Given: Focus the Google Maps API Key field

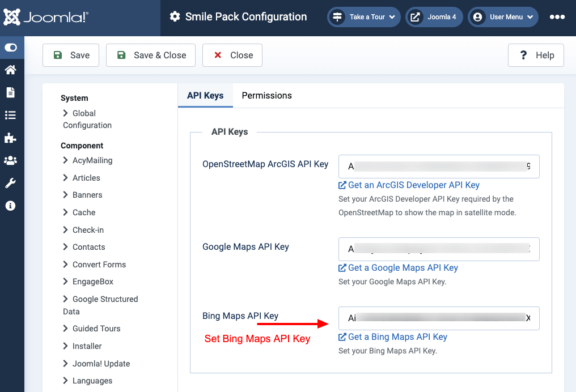Looking at the screenshot, I should tap(439, 249).
